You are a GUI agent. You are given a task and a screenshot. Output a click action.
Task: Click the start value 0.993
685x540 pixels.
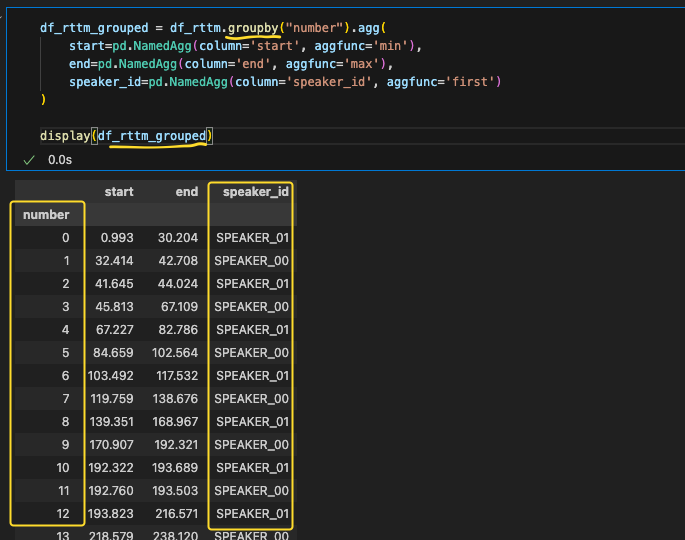pos(117,238)
